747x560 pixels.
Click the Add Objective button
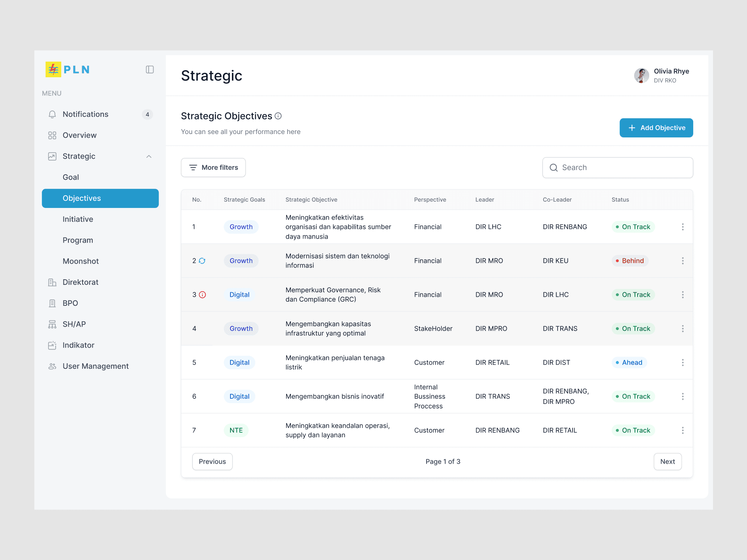coord(656,128)
